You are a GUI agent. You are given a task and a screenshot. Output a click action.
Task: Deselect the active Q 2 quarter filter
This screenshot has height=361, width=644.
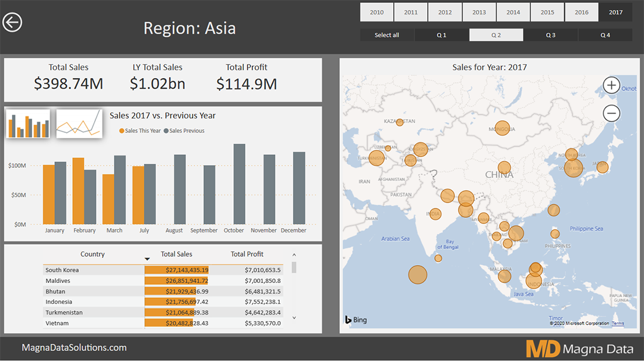(x=496, y=35)
